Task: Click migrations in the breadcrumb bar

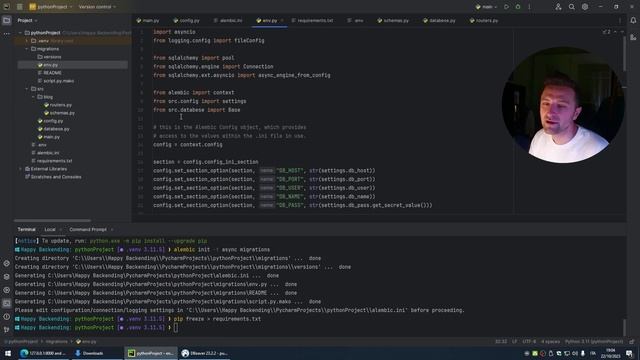Action: [56, 342]
